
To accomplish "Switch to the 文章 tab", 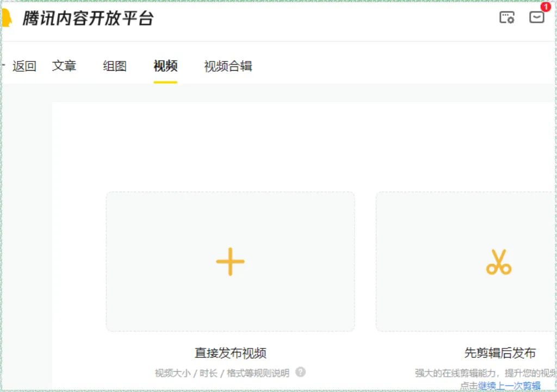I will click(x=64, y=66).
